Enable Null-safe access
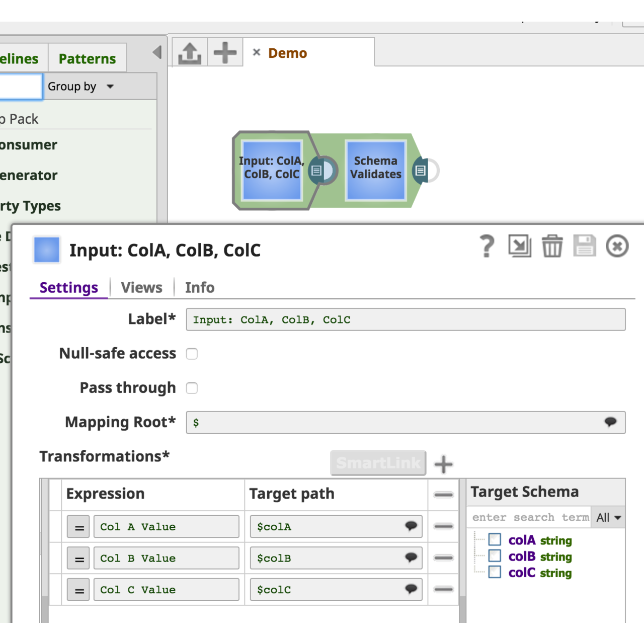Image resolution: width=644 pixels, height=644 pixels. point(192,354)
